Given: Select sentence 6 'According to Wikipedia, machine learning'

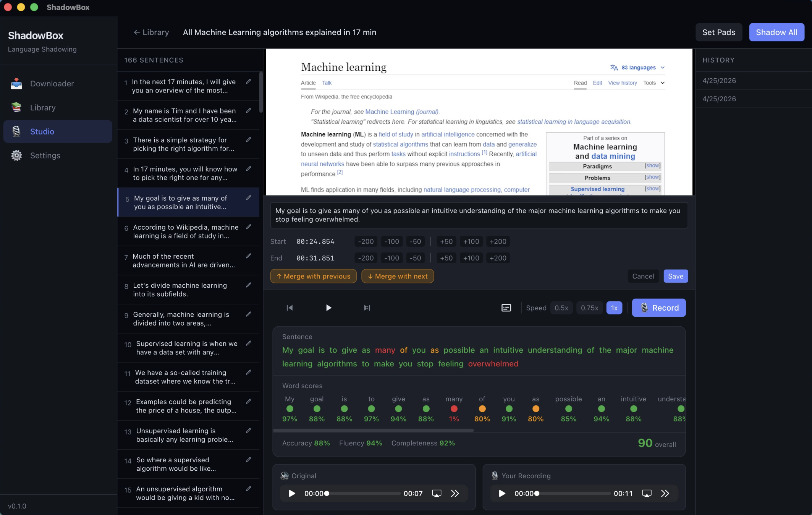Looking at the screenshot, I should [188, 232].
